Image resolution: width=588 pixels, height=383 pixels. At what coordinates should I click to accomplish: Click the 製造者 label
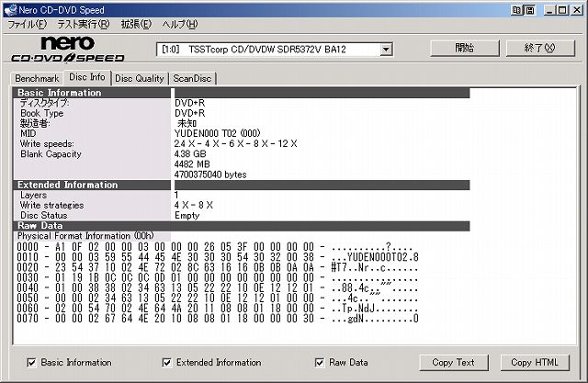coord(35,123)
